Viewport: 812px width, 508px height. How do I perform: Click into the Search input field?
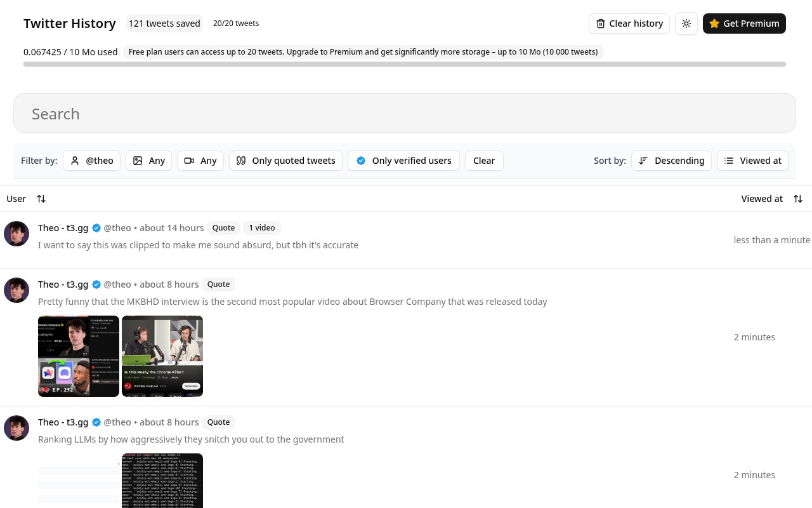(x=405, y=113)
